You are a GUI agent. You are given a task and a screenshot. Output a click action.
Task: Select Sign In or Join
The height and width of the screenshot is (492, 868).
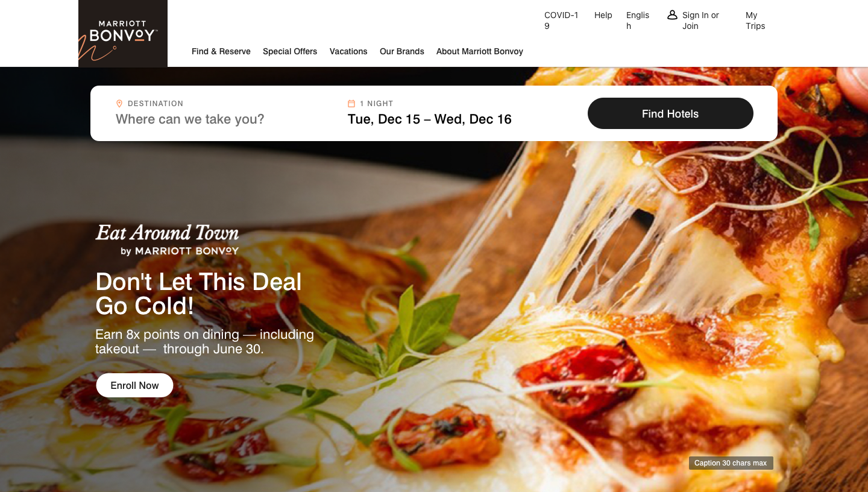(x=700, y=20)
